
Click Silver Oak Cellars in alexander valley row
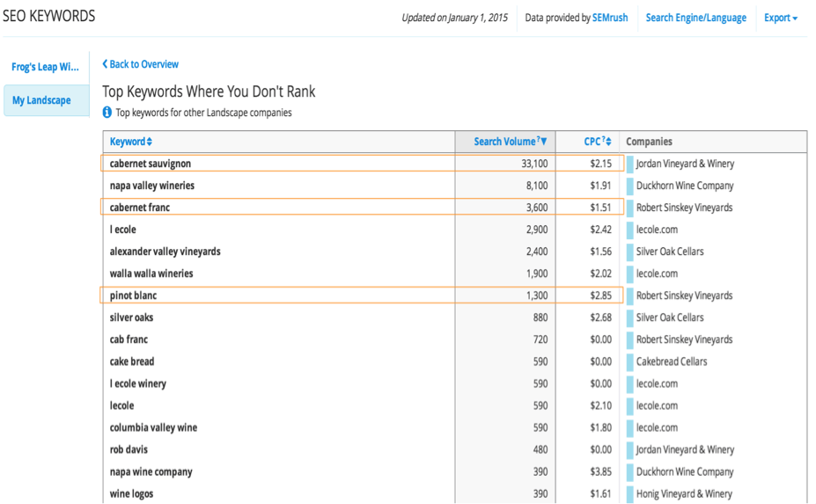tap(670, 252)
